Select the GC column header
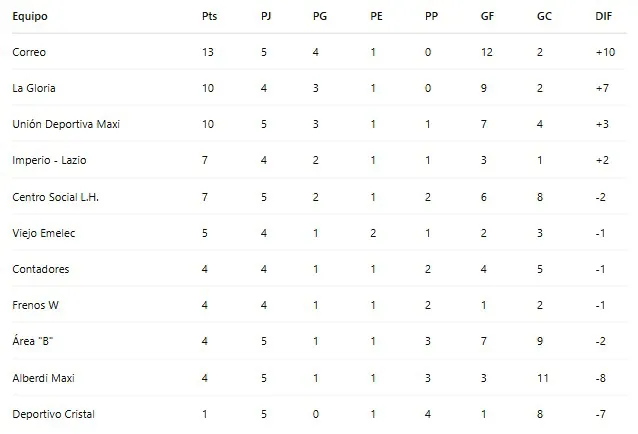 (x=542, y=17)
